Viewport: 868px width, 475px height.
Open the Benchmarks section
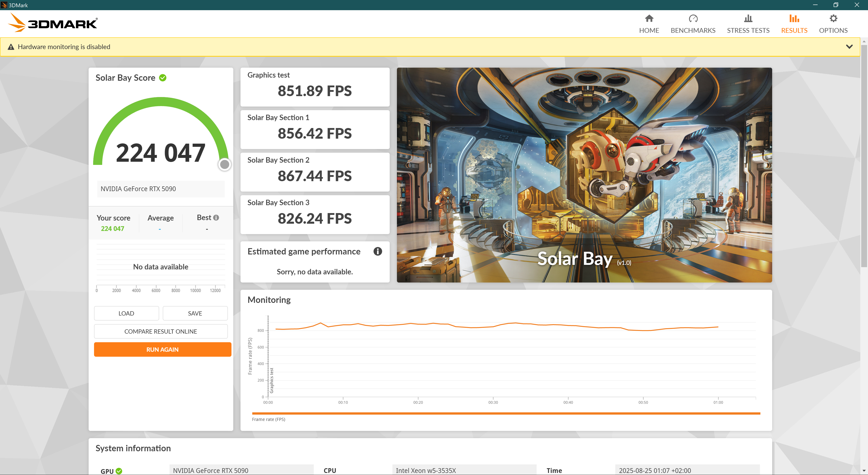pyautogui.click(x=693, y=24)
